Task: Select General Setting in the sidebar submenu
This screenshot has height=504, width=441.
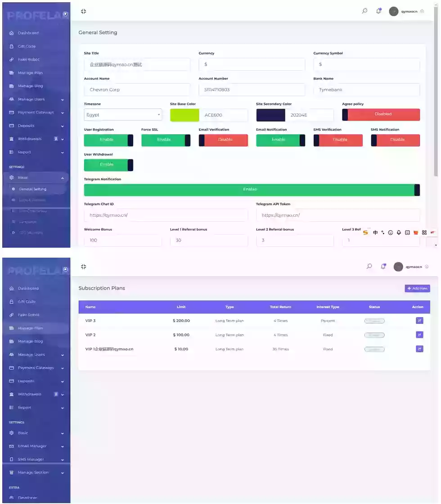Action: click(x=32, y=189)
